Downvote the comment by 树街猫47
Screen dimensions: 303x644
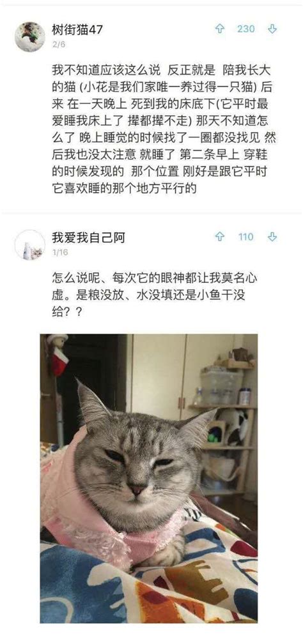click(x=272, y=29)
